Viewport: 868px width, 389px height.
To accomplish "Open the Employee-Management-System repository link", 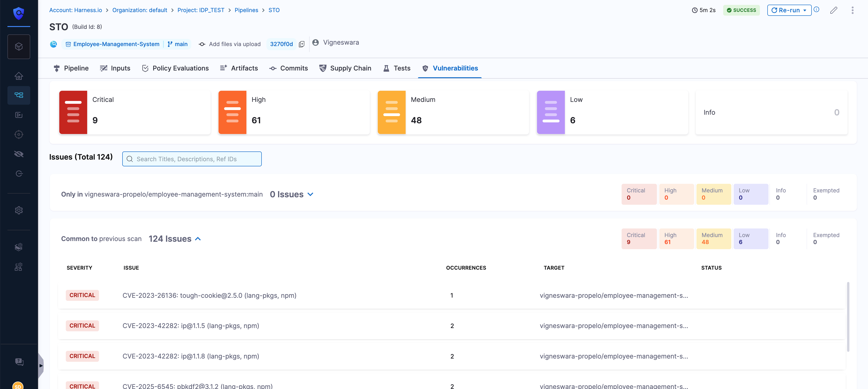I will (x=116, y=44).
